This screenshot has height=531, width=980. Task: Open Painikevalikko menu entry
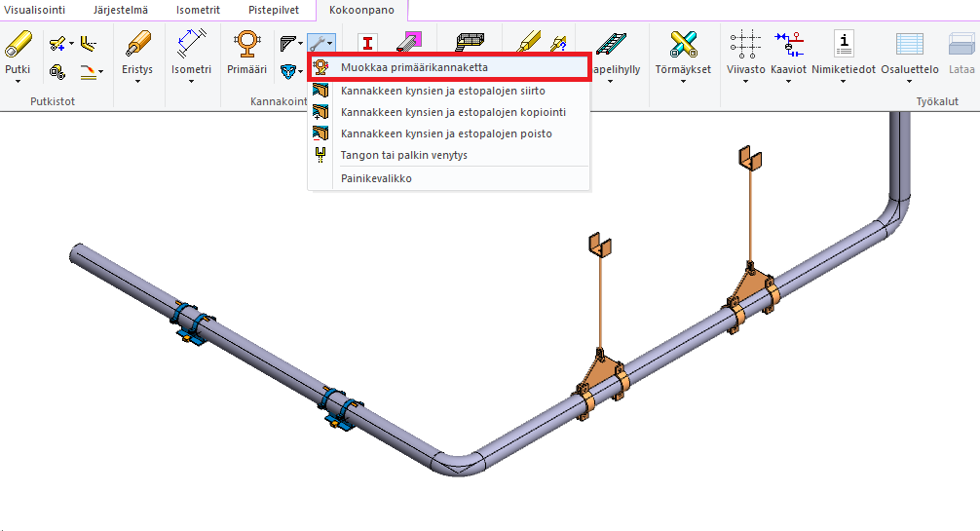click(449, 178)
